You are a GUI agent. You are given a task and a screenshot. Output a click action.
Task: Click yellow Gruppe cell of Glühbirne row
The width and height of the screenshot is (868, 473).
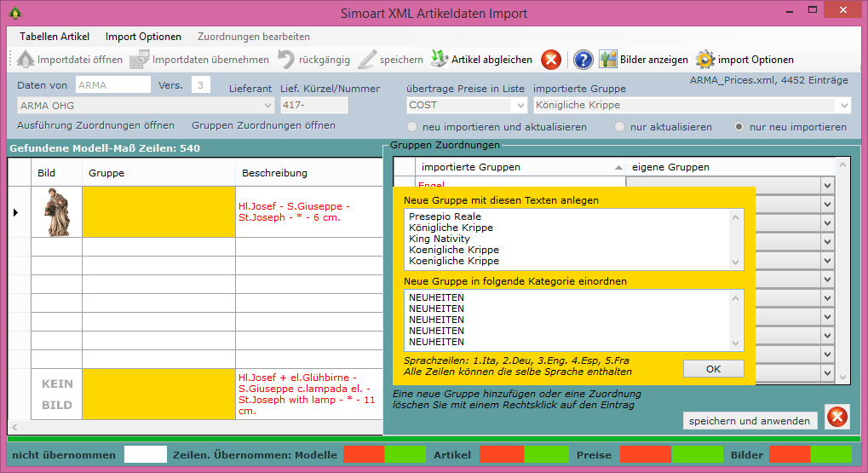coord(159,395)
